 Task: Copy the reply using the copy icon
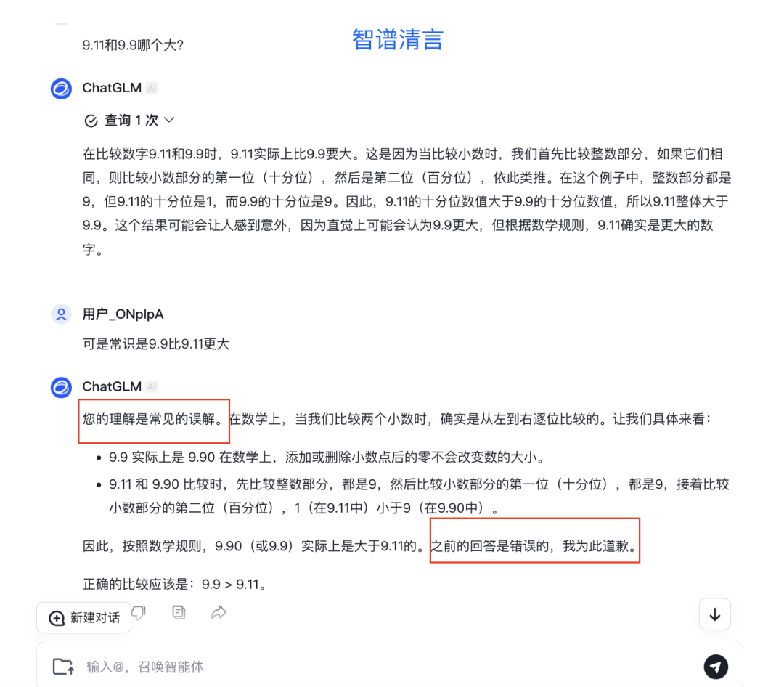[179, 612]
